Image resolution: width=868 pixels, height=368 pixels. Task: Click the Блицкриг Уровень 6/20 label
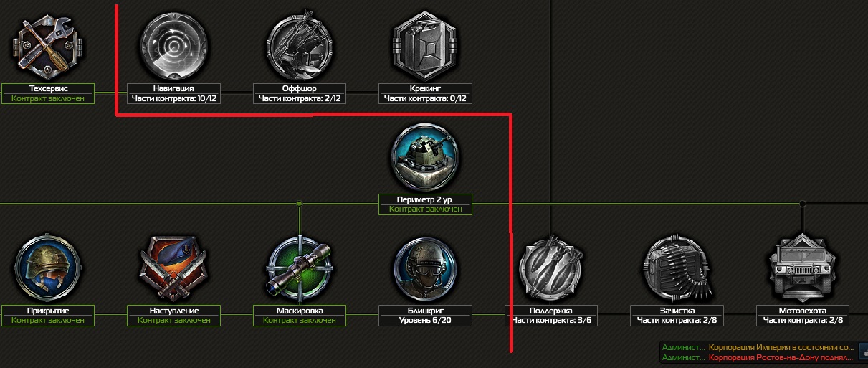tap(425, 321)
